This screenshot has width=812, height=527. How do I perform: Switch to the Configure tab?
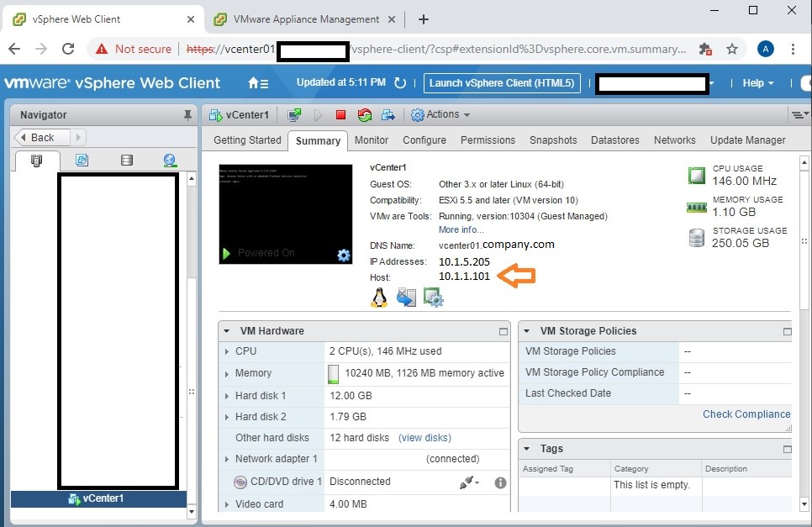[x=424, y=140]
